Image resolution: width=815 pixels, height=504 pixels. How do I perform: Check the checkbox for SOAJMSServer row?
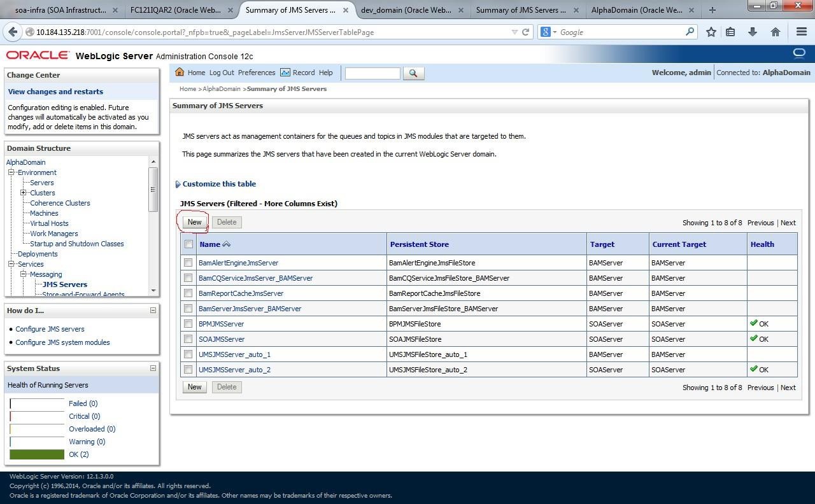coord(188,339)
